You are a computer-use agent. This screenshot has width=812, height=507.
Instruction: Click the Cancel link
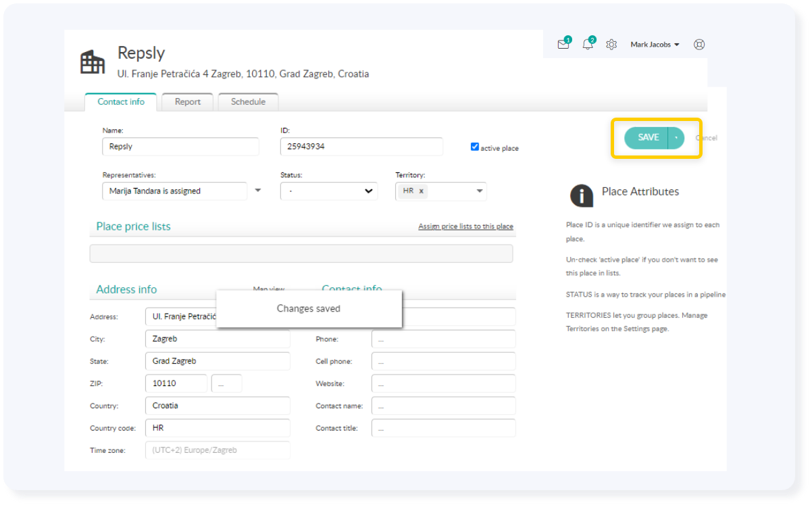coord(707,138)
